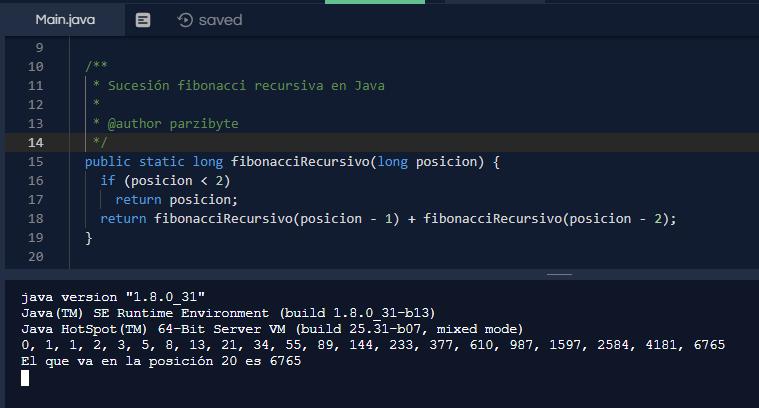Click the code formatter icon beside Main.java
This screenshot has width=759, height=408.
tap(143, 20)
